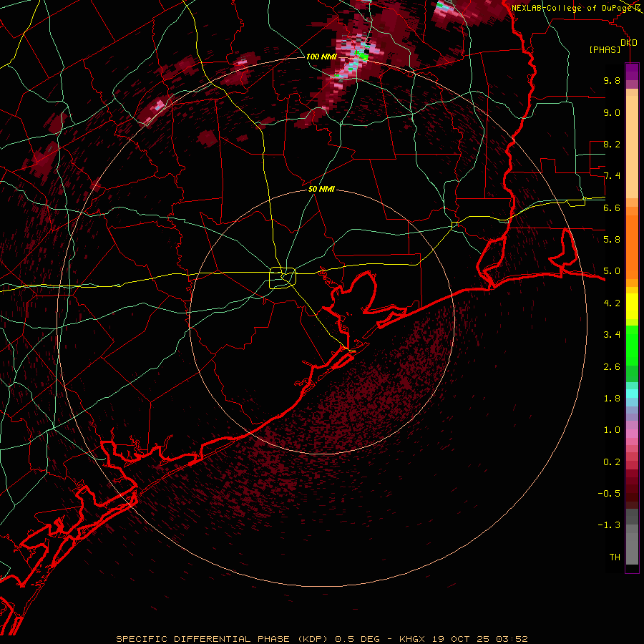
Task: Select the 9.8 value on the color scale
Action: click(x=612, y=80)
